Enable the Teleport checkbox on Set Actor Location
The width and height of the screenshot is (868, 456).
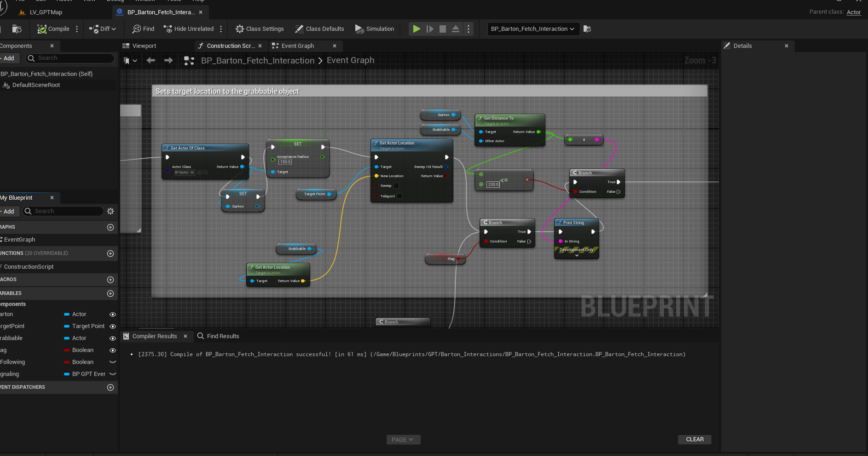pos(399,196)
